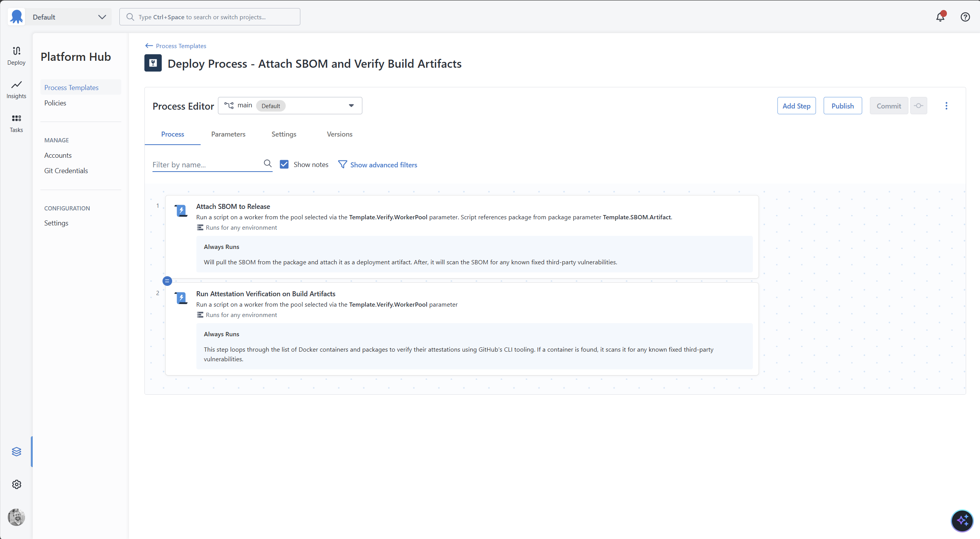Screen dimensions: 980x539
Task: Switch to the Versions tab
Action: [339, 134]
